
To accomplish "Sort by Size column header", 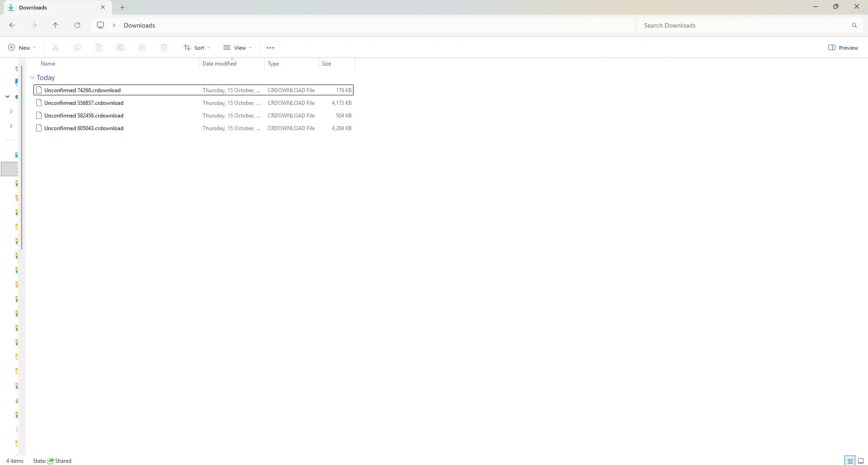I will click(x=326, y=64).
